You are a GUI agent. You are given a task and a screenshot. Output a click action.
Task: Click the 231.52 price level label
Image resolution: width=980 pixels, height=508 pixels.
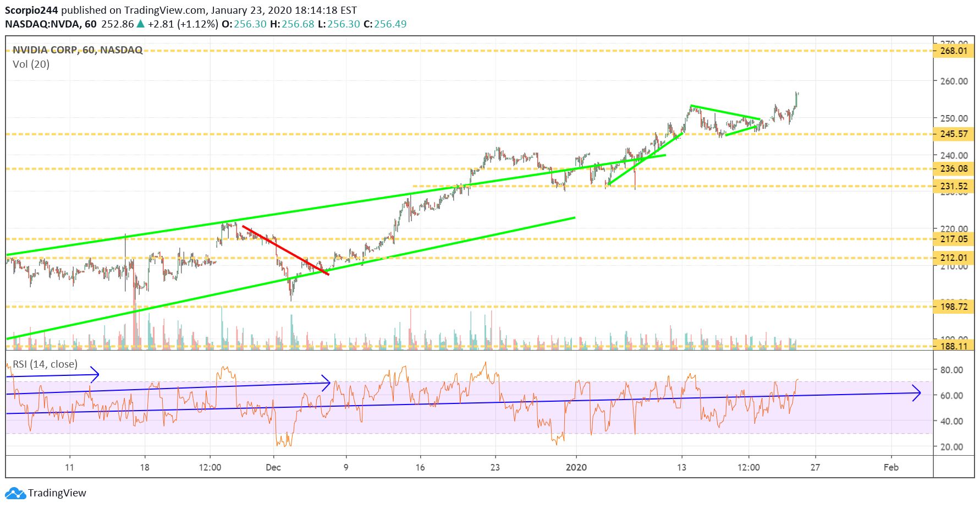[954, 186]
